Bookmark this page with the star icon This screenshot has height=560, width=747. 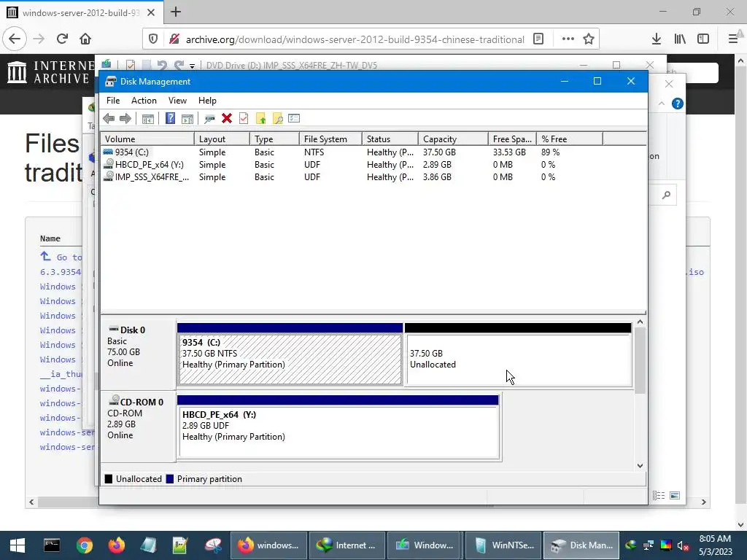589,39
